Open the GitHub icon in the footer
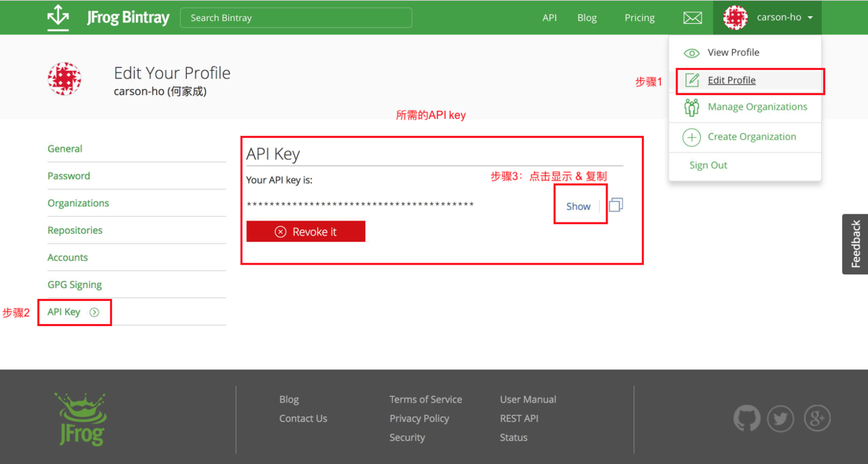The image size is (868, 464). [747, 419]
